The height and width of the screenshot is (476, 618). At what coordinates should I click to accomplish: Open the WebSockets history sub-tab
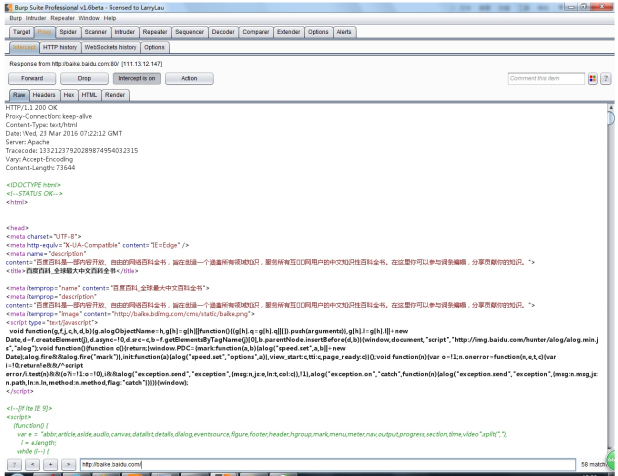[x=110, y=47]
